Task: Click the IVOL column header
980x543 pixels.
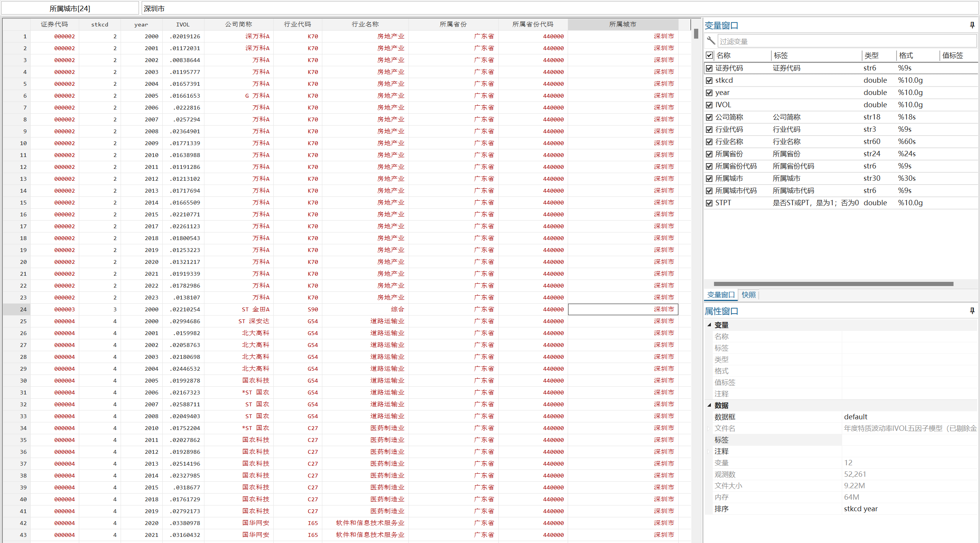Action: (x=183, y=24)
